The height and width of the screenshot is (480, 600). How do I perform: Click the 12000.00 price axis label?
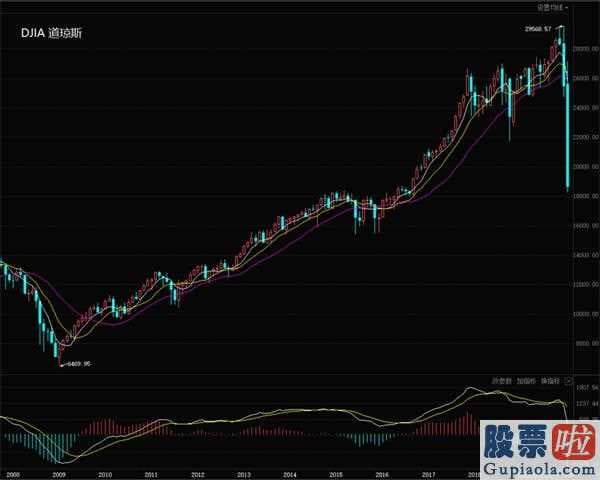[586, 284]
